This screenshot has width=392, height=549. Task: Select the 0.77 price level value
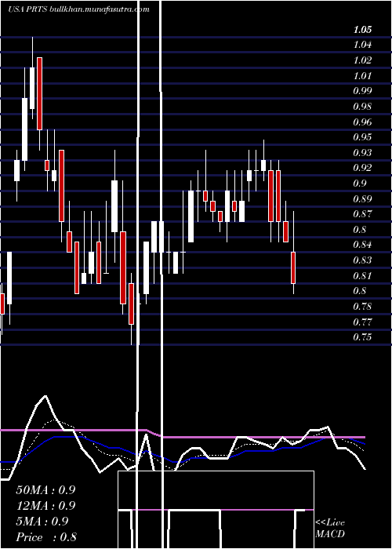point(362,322)
